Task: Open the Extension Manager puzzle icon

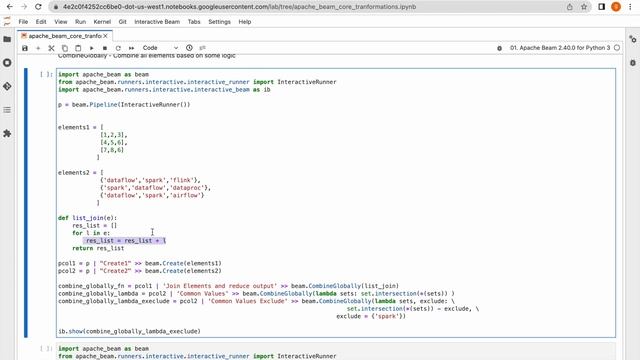Action: 7,133
